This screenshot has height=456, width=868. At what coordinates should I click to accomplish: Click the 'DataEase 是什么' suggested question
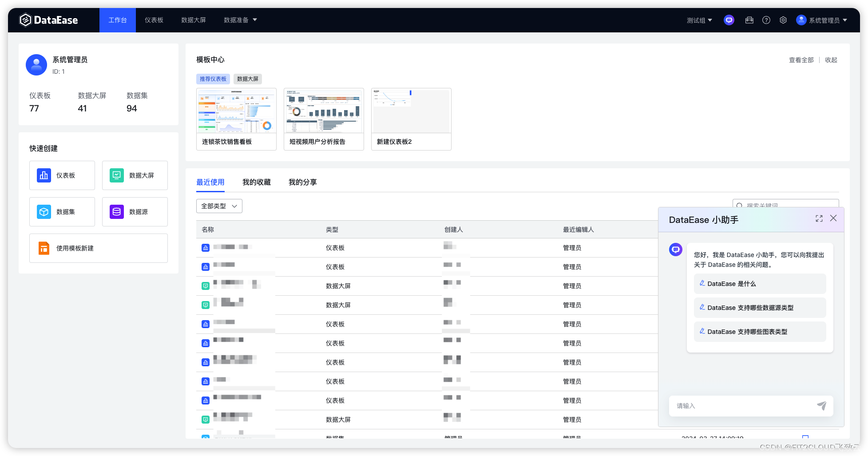coord(759,283)
